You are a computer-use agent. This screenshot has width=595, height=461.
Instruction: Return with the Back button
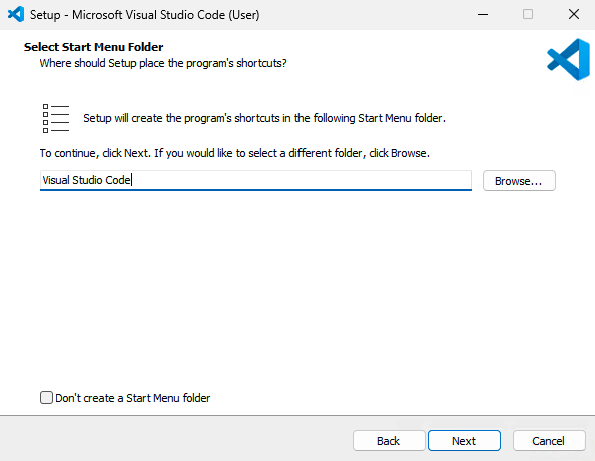click(x=389, y=441)
